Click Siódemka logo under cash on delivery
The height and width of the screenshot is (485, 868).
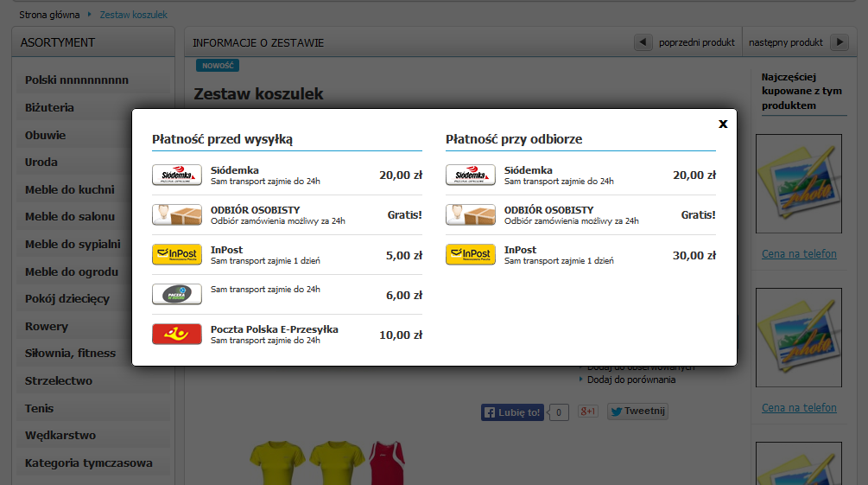(x=471, y=175)
